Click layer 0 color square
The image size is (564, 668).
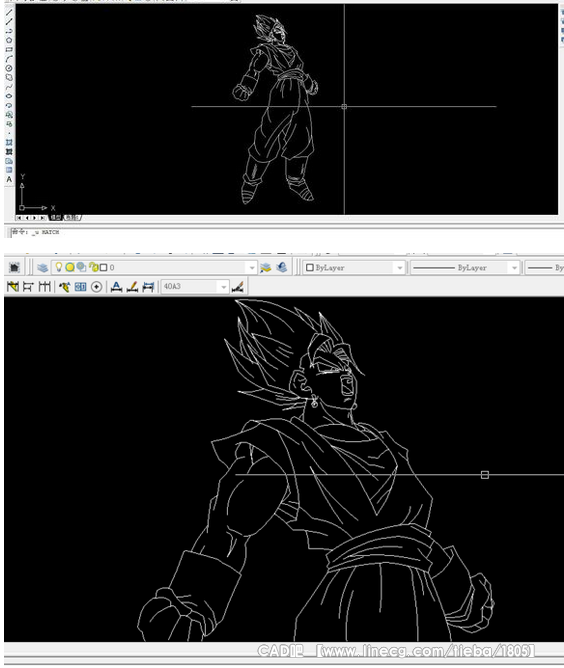click(104, 268)
